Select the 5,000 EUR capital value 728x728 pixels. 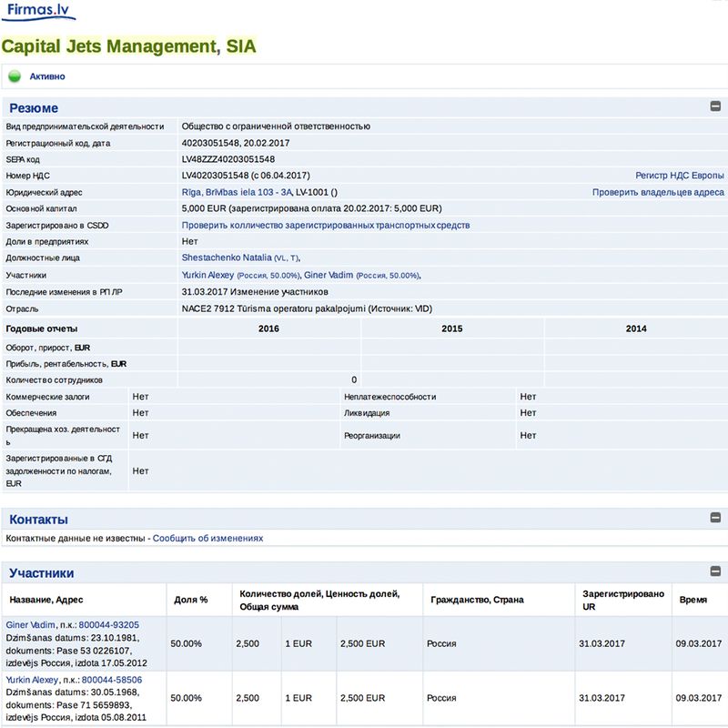pos(204,208)
